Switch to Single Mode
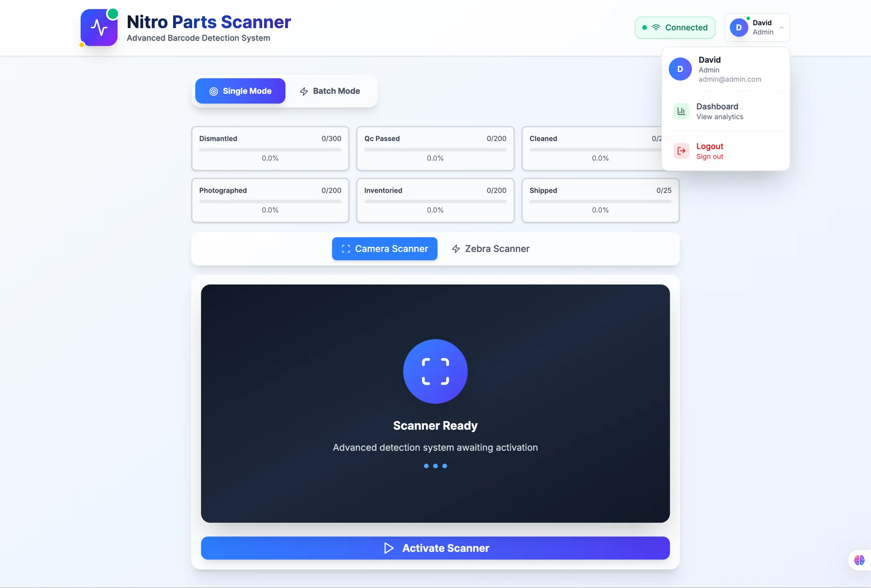 (240, 91)
